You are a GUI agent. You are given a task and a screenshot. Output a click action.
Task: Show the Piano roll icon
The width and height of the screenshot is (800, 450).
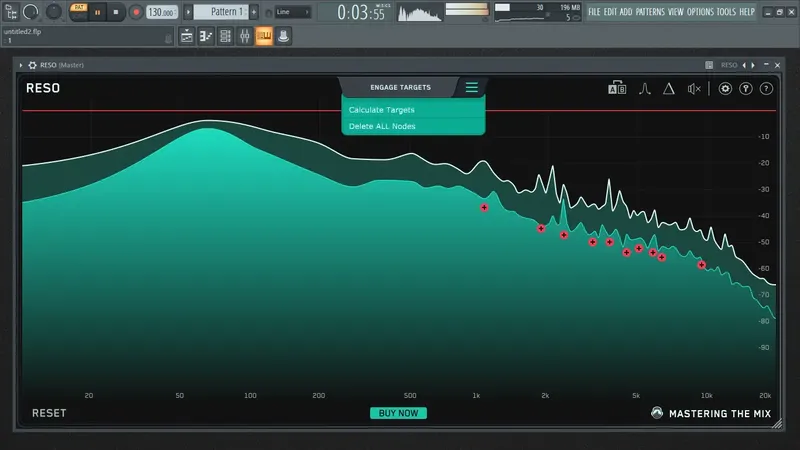tap(206, 36)
